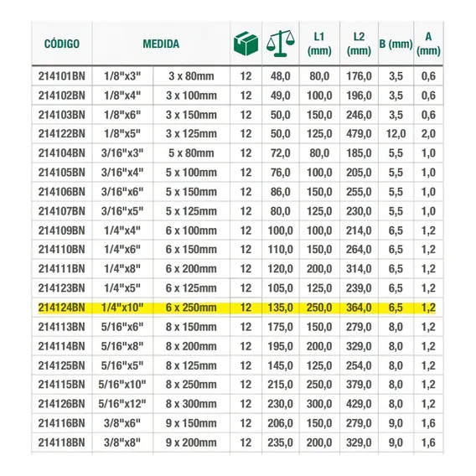Click the package box icon header
The height and width of the screenshot is (476, 476).
pyautogui.click(x=246, y=44)
